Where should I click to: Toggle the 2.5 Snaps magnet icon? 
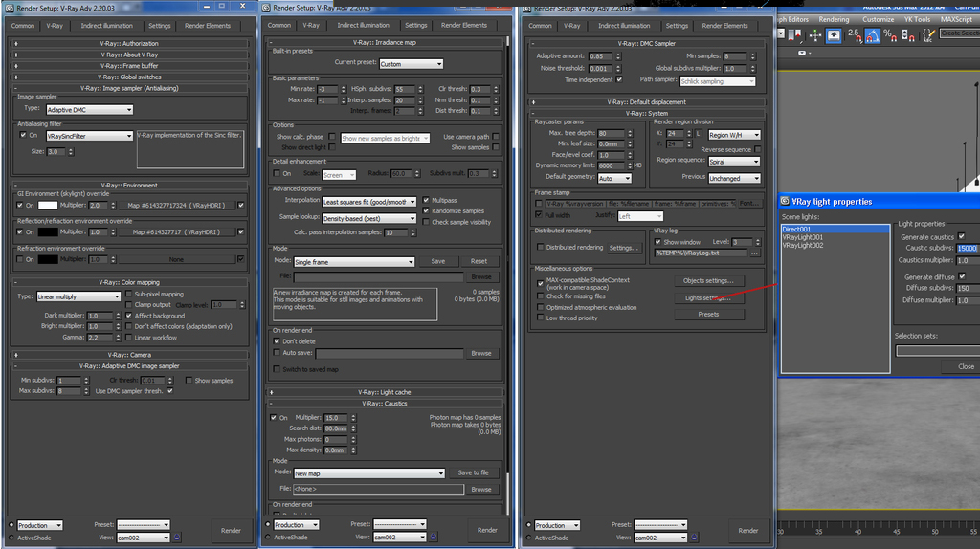click(x=855, y=35)
